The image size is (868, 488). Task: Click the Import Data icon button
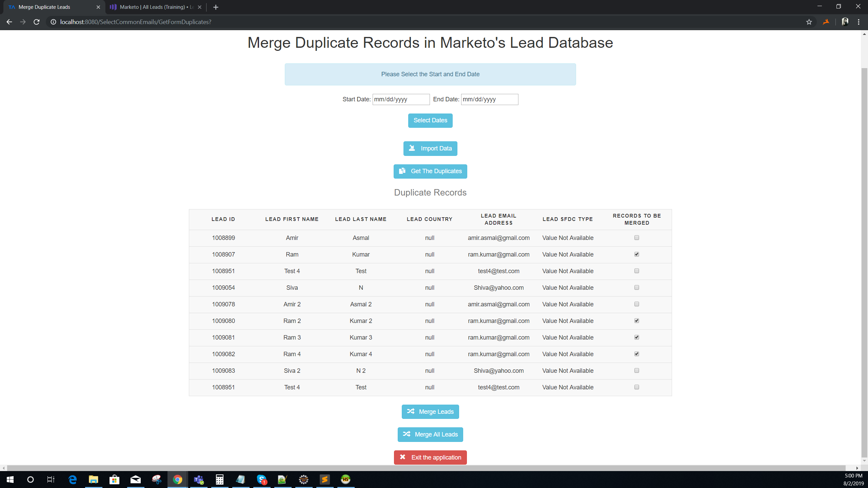413,148
